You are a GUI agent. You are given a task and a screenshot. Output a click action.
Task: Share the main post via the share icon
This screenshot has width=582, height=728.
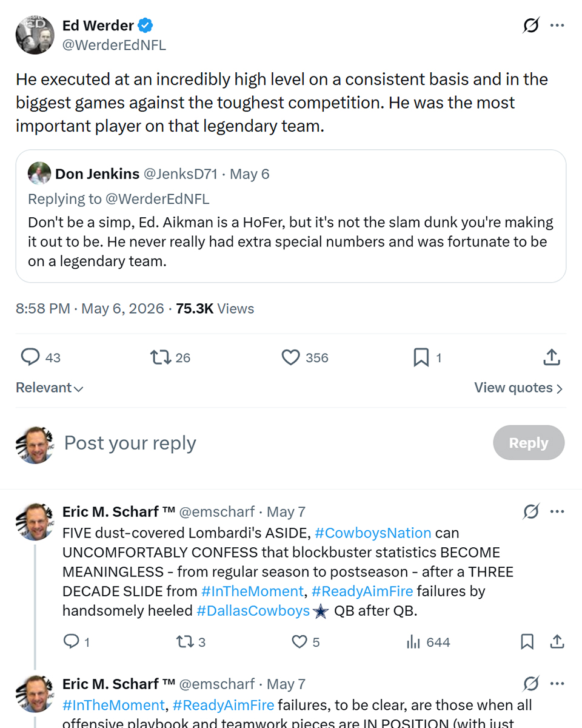551,357
